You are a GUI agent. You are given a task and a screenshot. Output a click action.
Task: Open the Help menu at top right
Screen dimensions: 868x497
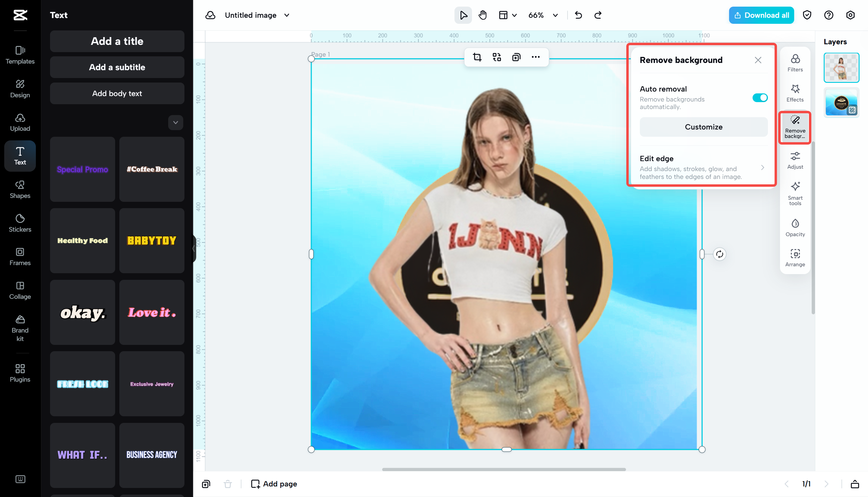[x=829, y=15]
